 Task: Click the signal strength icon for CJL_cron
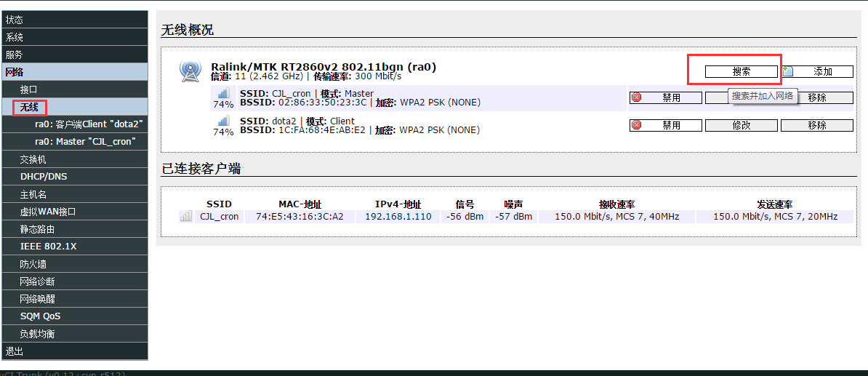pyautogui.click(x=223, y=94)
